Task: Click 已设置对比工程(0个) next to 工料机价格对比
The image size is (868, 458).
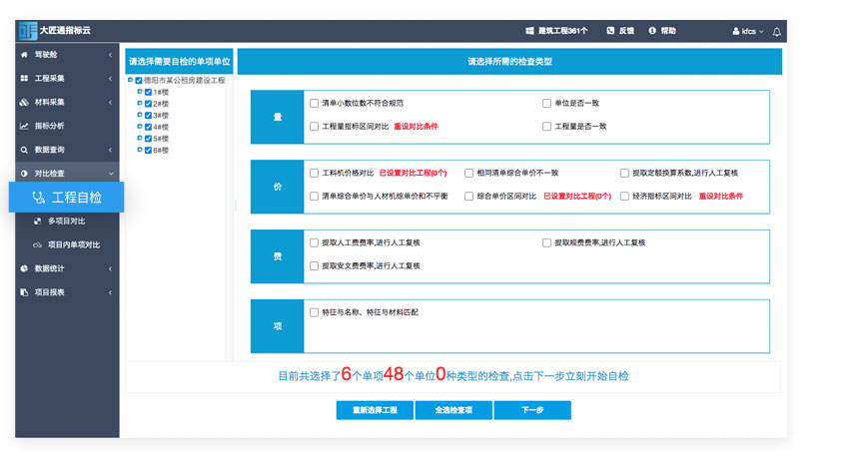Action: coord(413,174)
